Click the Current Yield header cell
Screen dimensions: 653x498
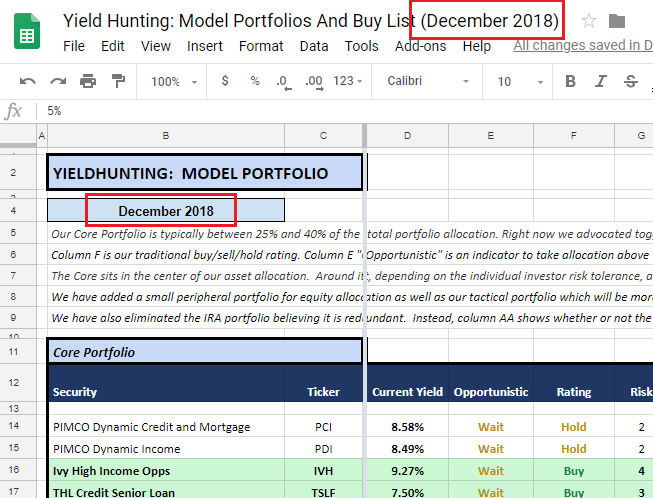coord(407,383)
